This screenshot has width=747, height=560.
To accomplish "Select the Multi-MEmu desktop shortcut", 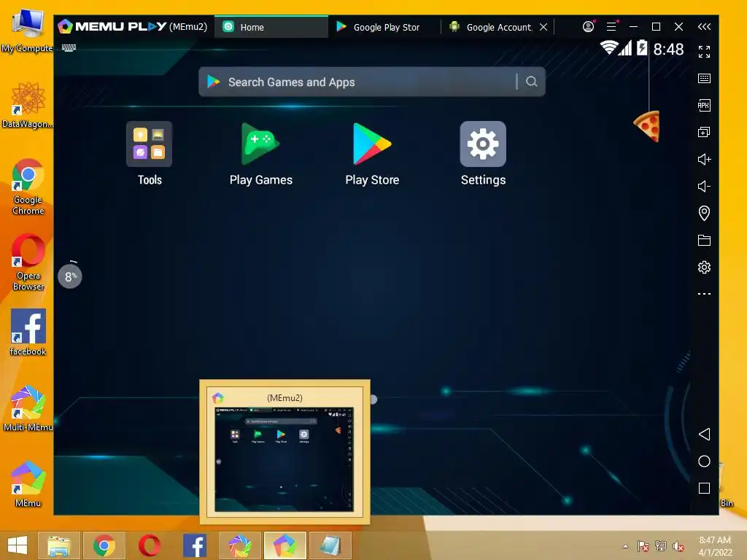I will 28,408.
